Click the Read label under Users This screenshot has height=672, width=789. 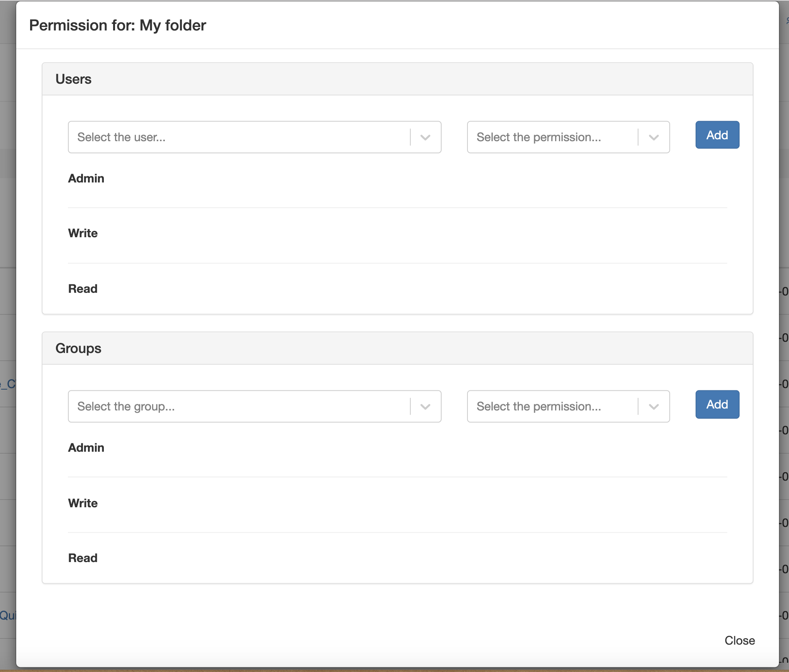(83, 289)
